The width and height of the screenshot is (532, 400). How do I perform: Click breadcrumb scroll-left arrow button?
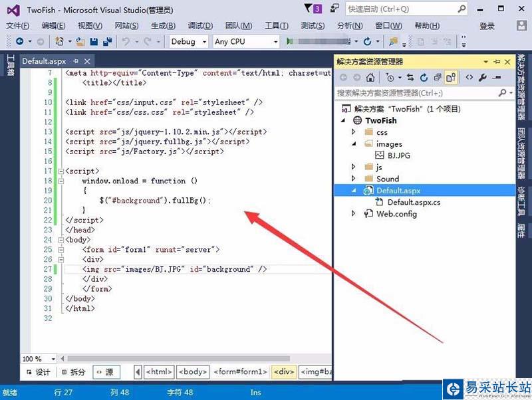[x=138, y=372]
